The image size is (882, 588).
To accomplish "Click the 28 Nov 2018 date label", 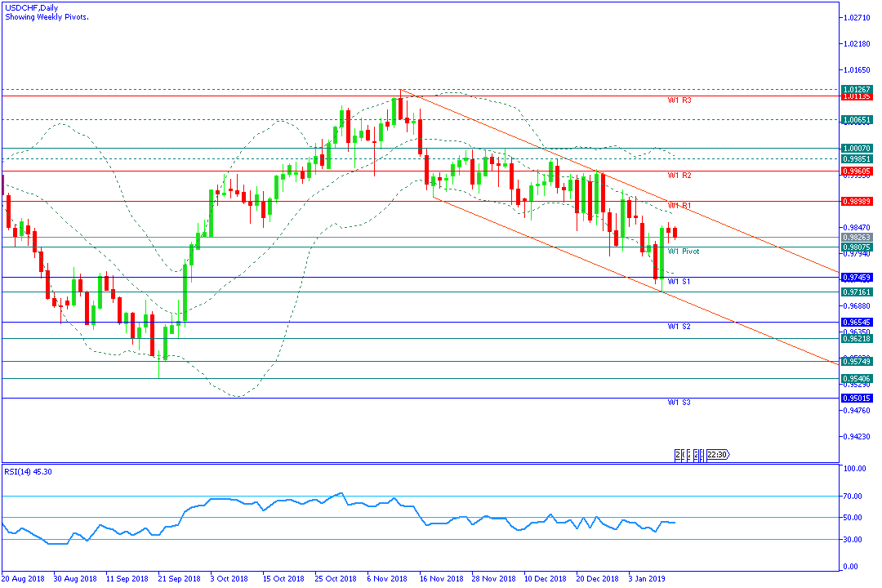I will coord(493,578).
